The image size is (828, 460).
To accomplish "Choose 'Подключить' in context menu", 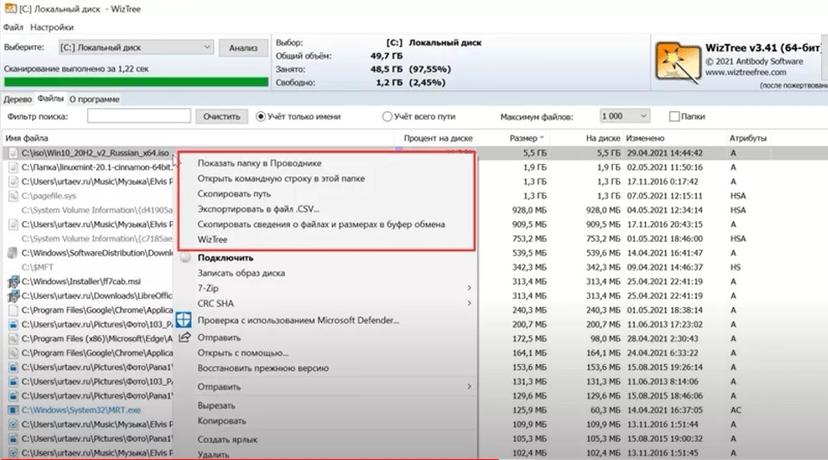I will click(x=225, y=258).
